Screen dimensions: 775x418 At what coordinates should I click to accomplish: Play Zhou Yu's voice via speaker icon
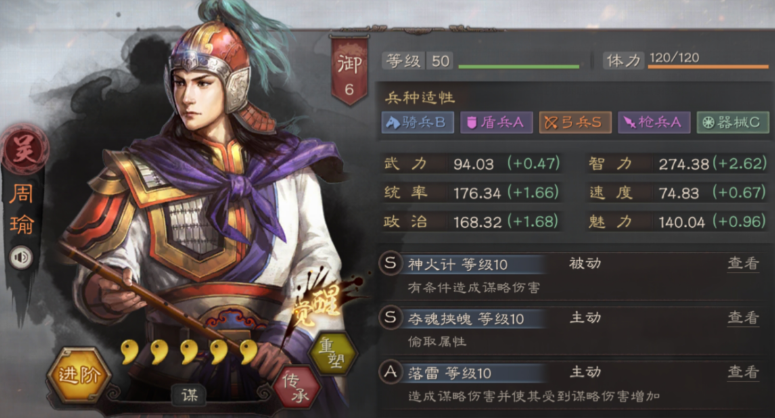[21, 257]
